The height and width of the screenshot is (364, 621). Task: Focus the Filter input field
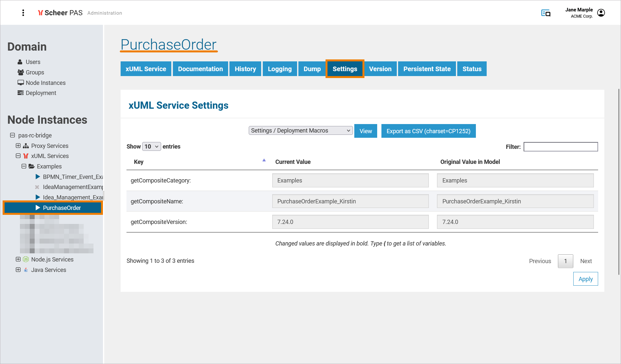click(x=561, y=147)
